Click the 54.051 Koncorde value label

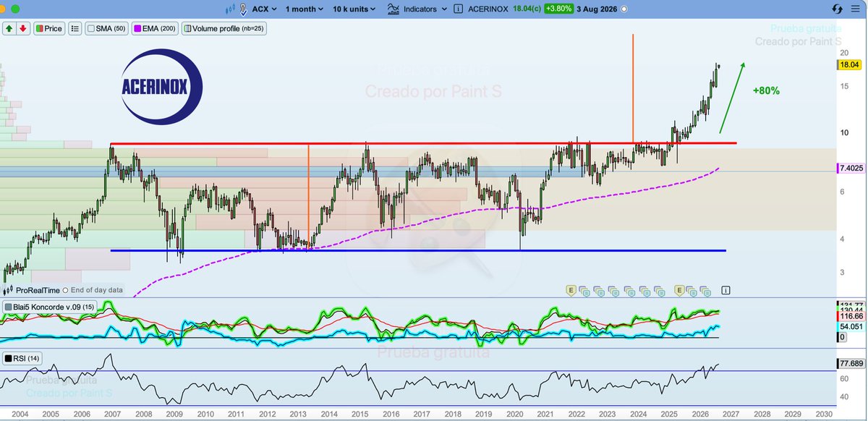[851, 328]
